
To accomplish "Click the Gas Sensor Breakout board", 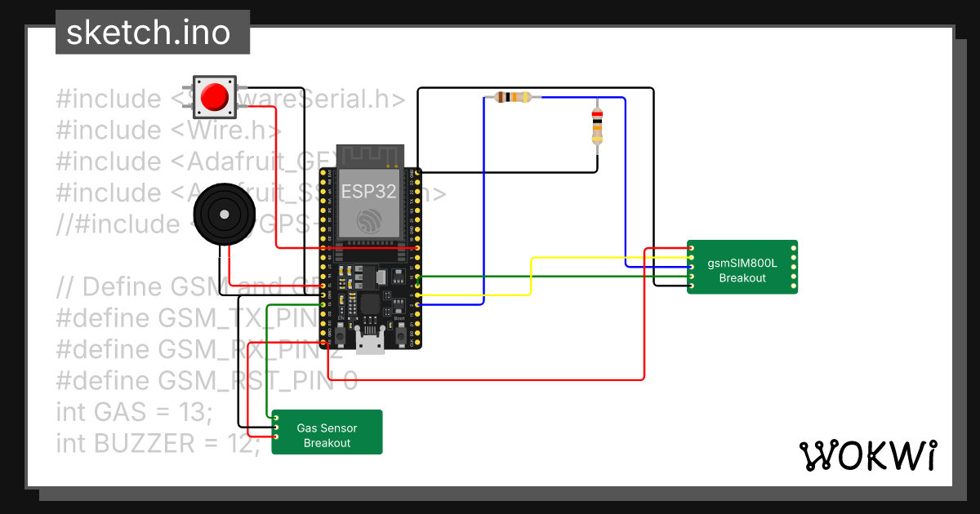I will [327, 432].
